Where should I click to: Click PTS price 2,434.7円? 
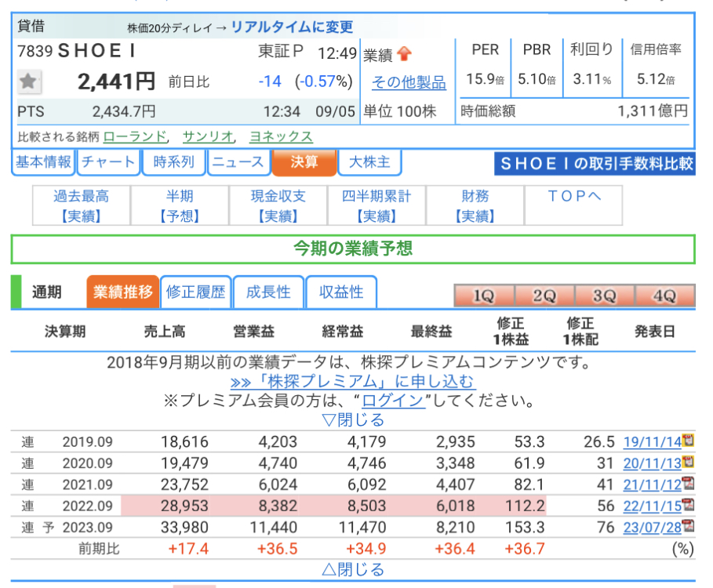coord(124,111)
